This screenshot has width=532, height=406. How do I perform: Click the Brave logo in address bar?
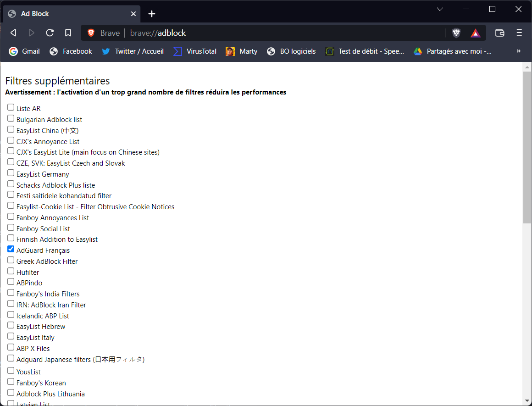click(x=91, y=33)
